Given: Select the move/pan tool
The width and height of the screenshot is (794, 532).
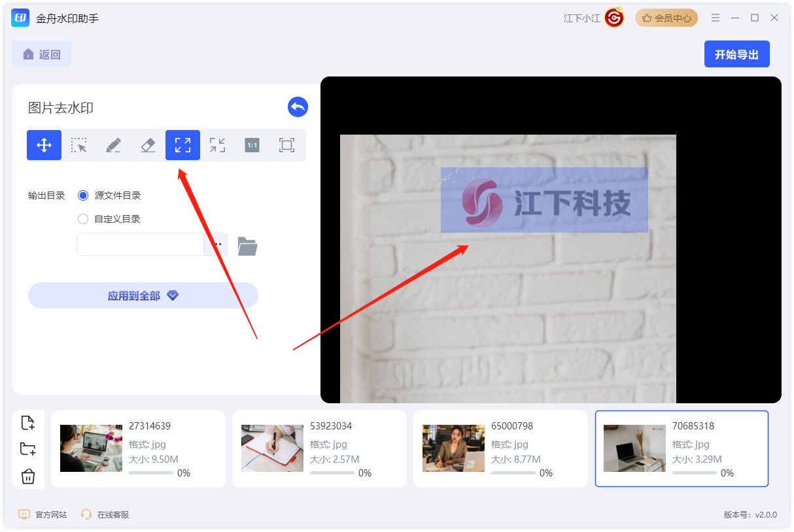Looking at the screenshot, I should (44, 145).
